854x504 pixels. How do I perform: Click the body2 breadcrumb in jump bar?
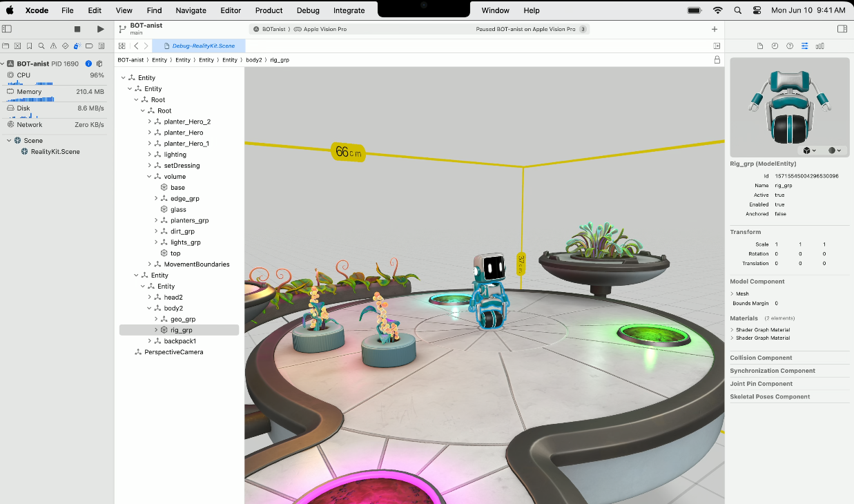pyautogui.click(x=253, y=60)
